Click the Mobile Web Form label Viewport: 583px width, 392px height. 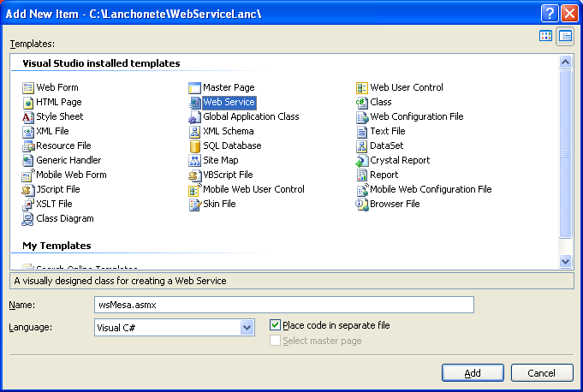coord(71,175)
